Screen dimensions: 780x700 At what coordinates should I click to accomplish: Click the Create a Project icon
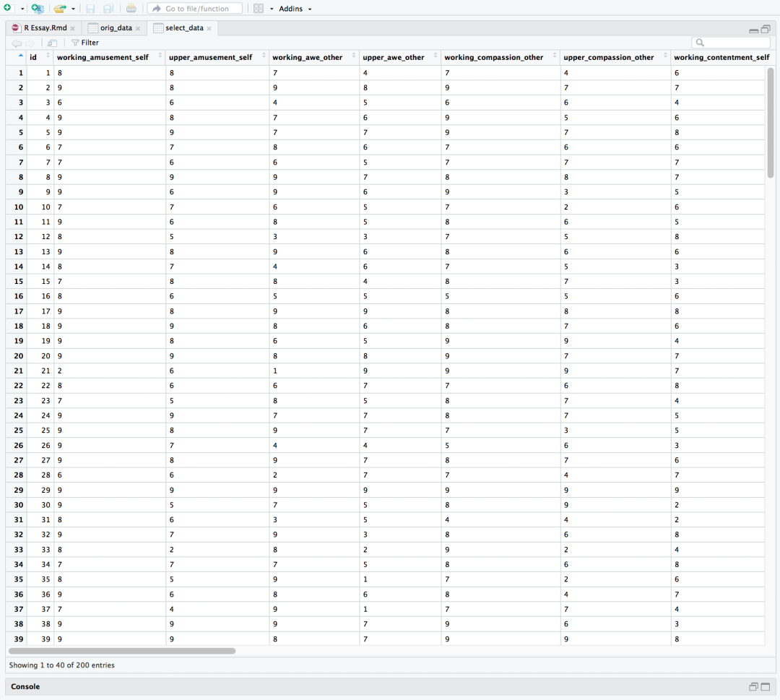[x=38, y=9]
